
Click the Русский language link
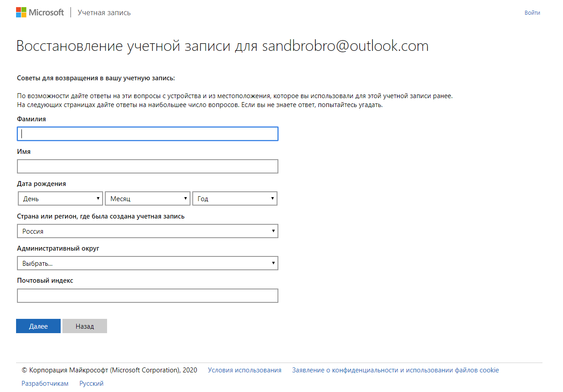(x=91, y=384)
